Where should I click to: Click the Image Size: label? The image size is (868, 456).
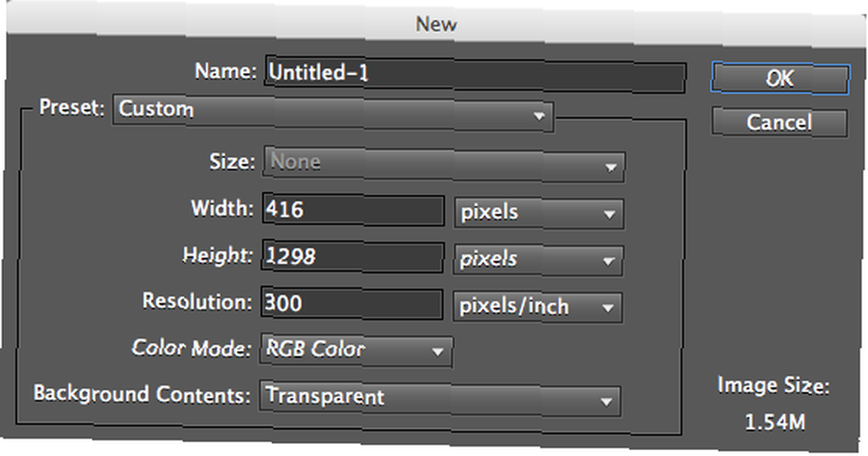[x=773, y=385]
